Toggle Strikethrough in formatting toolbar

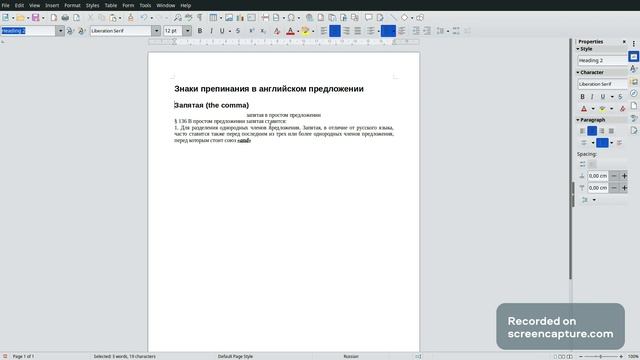coord(238,31)
